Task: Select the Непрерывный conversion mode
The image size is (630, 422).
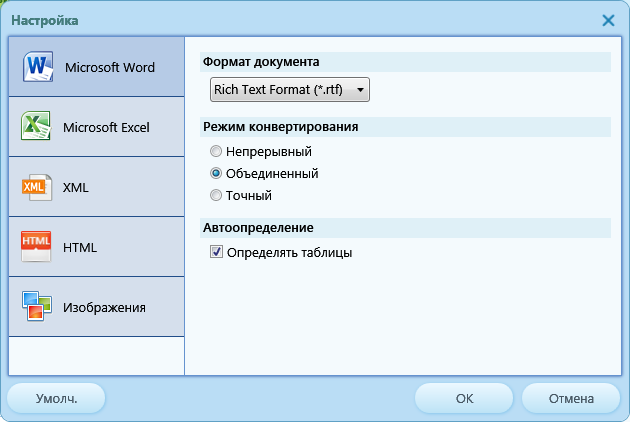Action: [216, 152]
